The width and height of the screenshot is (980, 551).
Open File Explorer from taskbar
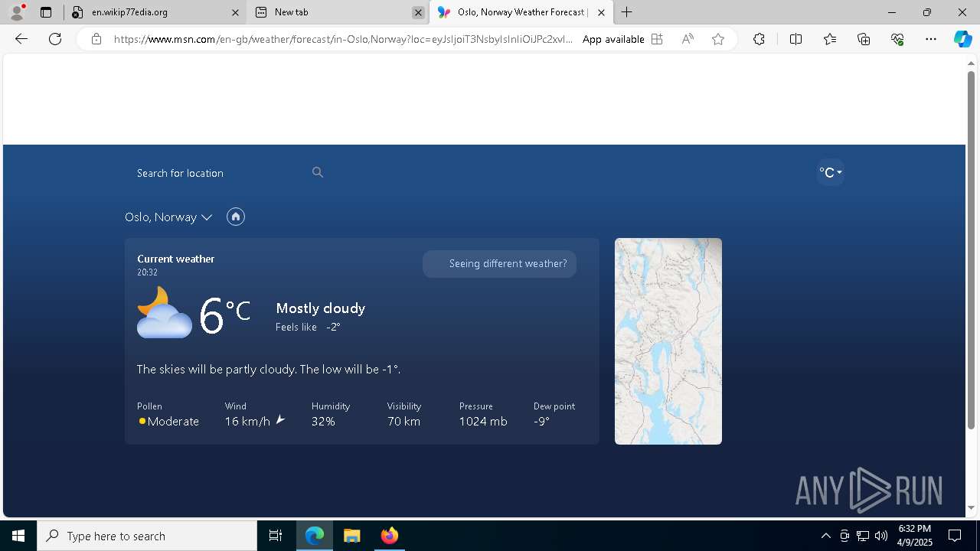tap(351, 536)
